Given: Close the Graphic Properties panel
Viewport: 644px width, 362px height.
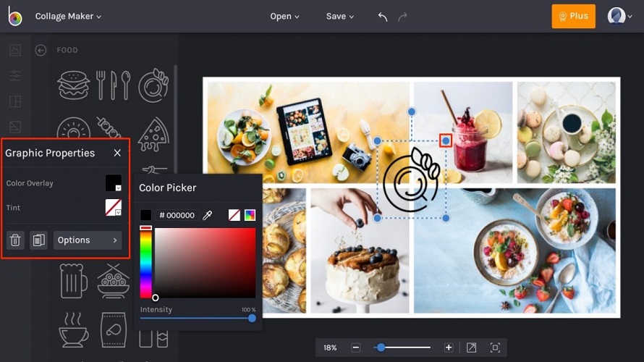Looking at the screenshot, I should pyautogui.click(x=117, y=153).
